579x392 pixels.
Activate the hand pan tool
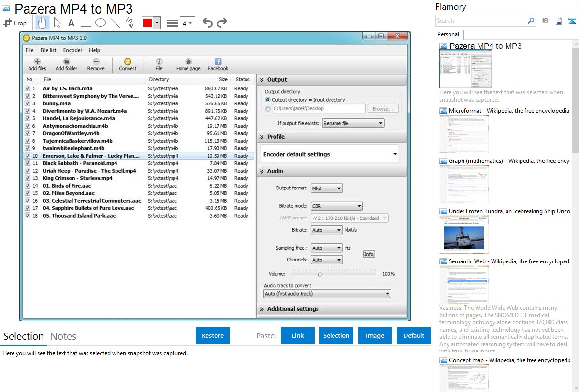[x=42, y=23]
